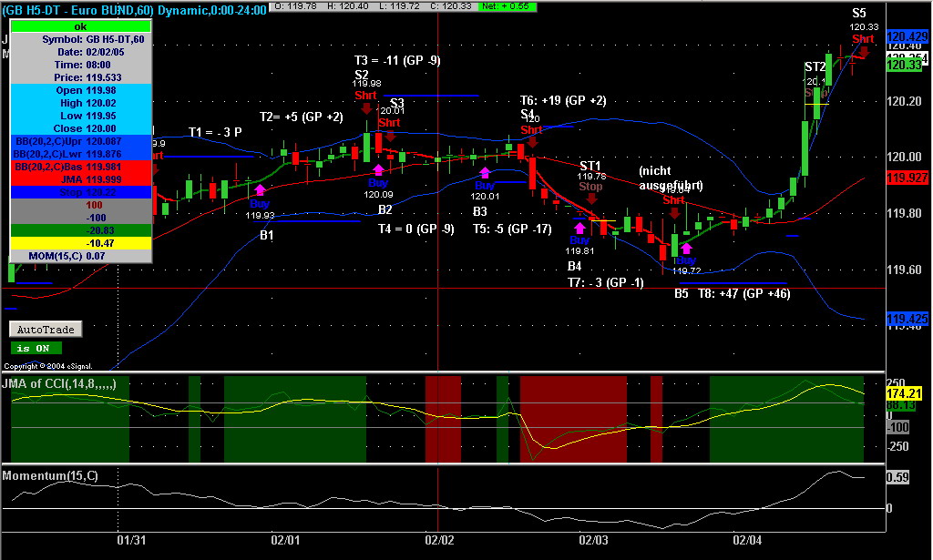The image size is (933, 560).
Task: Click the red Shrt arrow under S3
Action: 390,136
